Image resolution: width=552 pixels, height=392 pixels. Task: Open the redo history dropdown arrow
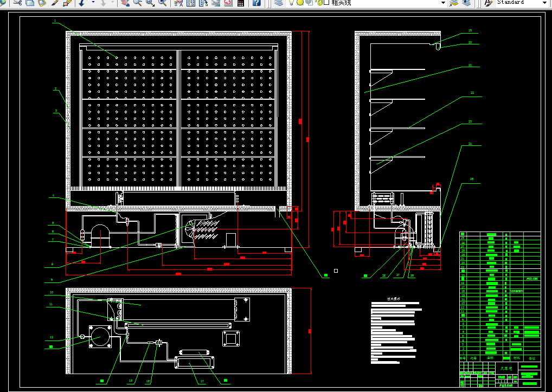tap(113, 3)
